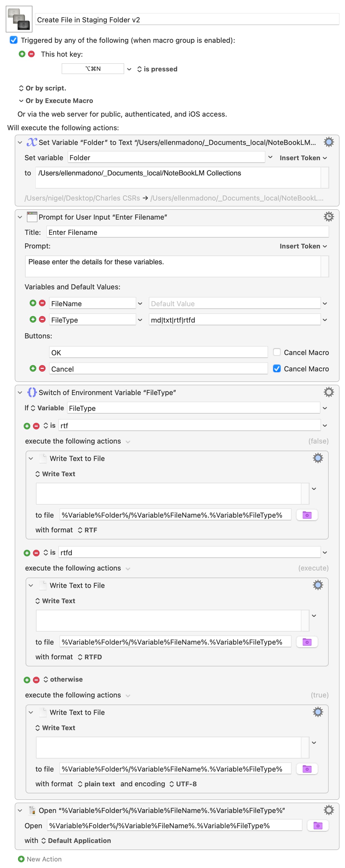Click green plus to add hot key trigger
Viewport: 345px width, 868px height.
(x=22, y=54)
